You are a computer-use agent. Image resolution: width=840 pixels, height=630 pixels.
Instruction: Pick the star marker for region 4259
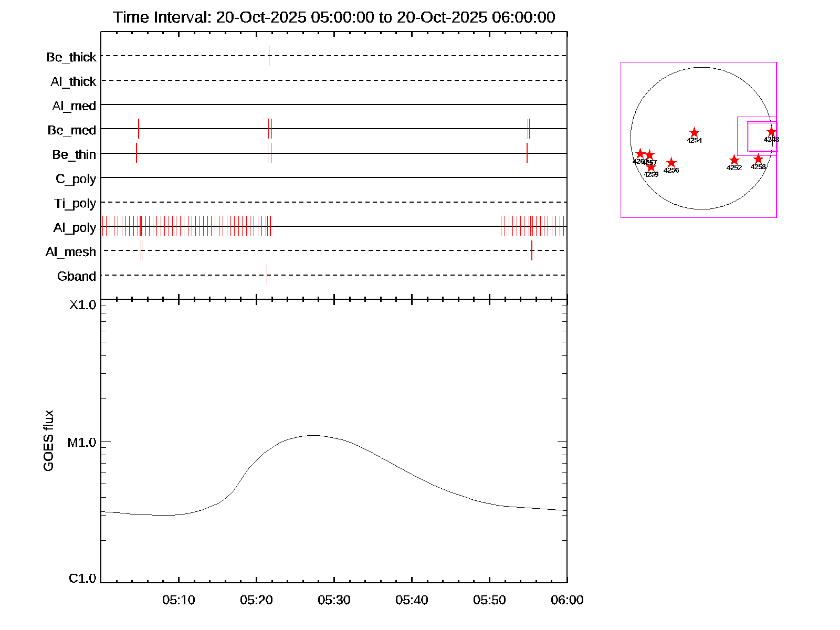(x=651, y=167)
